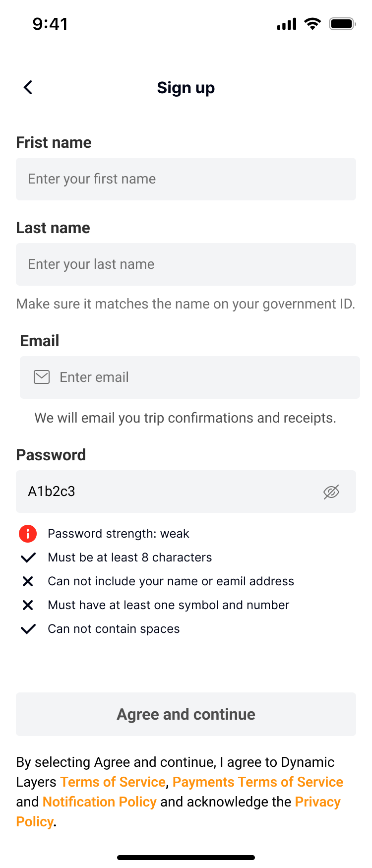Screen dimensions: 372x868
Task: Click the first name input field
Action: (186, 179)
